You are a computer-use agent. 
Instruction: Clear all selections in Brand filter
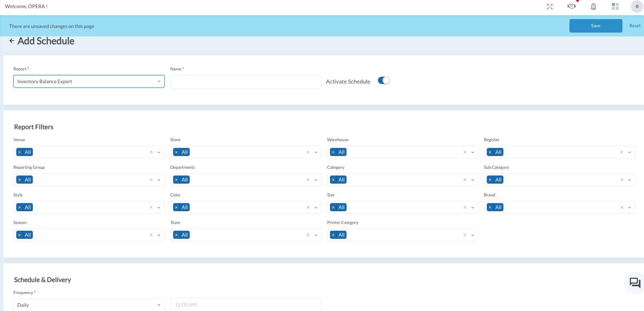622,207
